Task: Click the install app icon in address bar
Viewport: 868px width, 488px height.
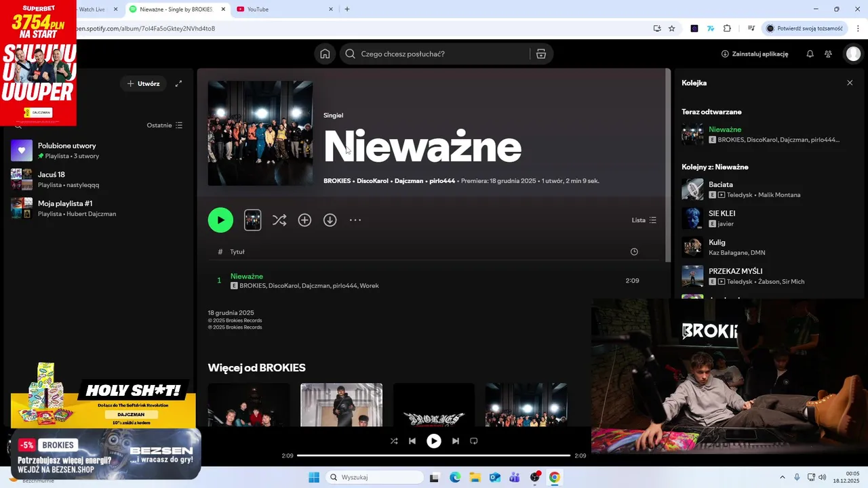Action: tap(657, 28)
